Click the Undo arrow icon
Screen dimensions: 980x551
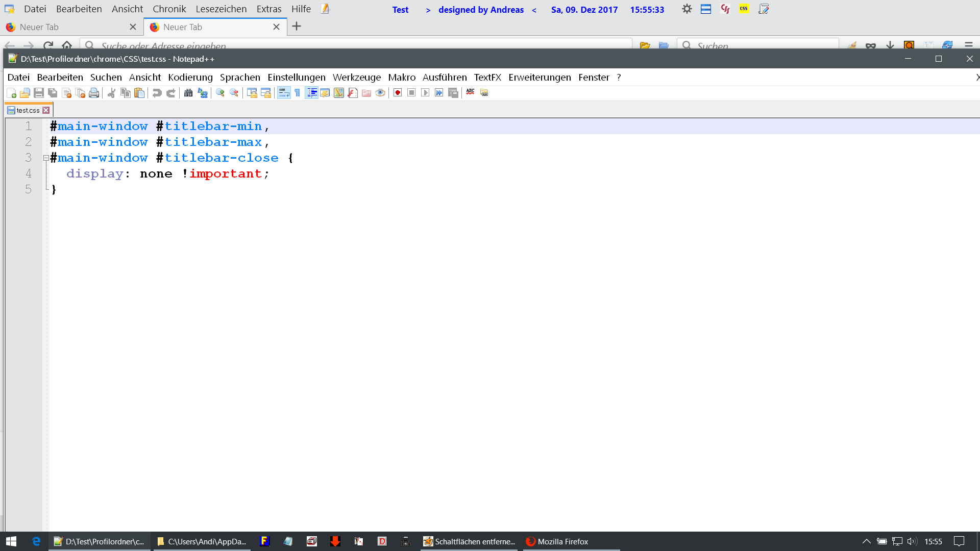[x=157, y=93]
